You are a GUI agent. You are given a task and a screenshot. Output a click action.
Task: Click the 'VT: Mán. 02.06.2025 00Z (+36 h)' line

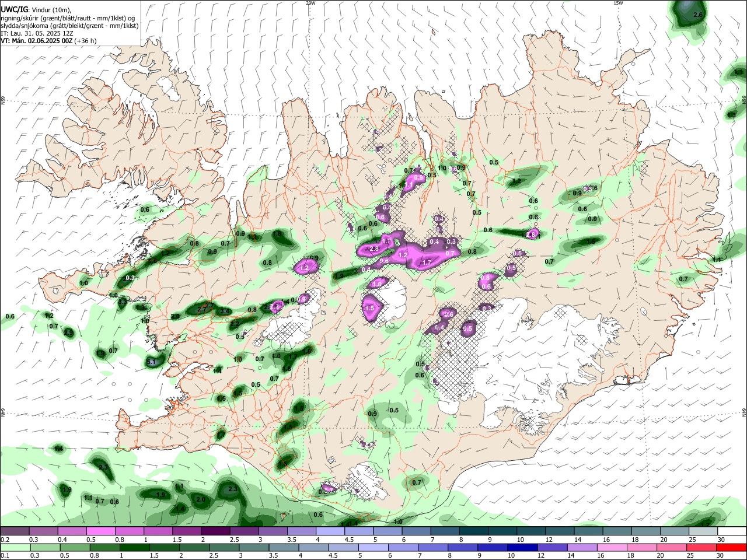(48, 41)
